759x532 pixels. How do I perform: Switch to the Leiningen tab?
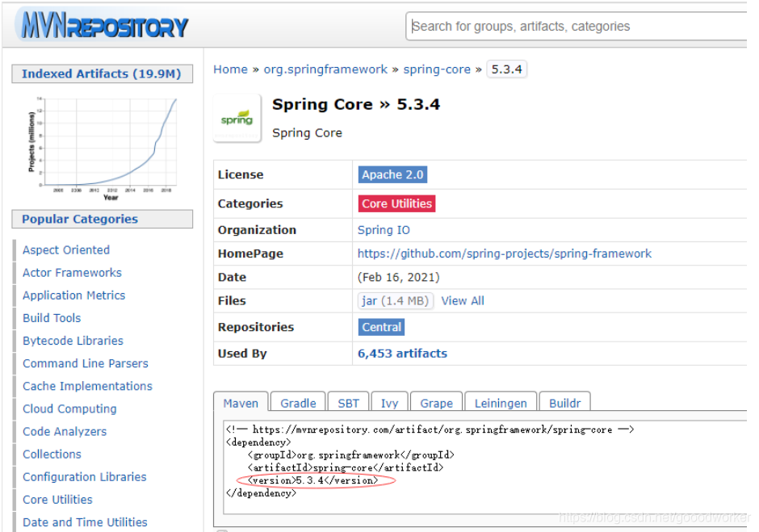click(501, 403)
